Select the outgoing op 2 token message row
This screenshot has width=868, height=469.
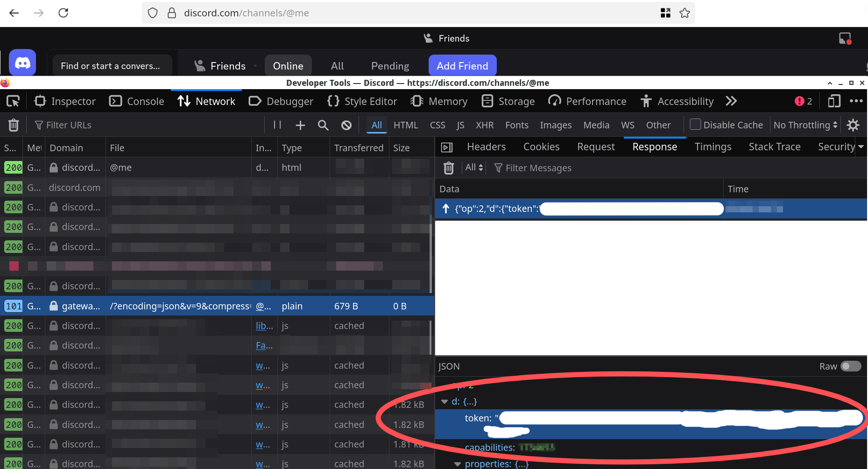(x=651, y=209)
